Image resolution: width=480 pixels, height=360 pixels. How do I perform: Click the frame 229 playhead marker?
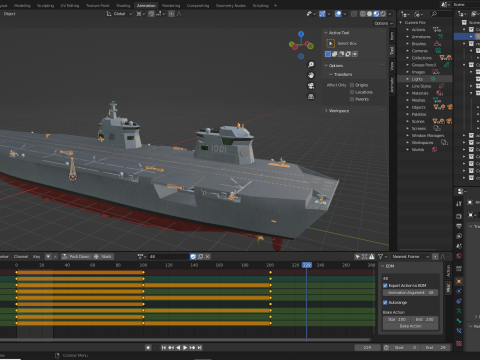(x=307, y=265)
